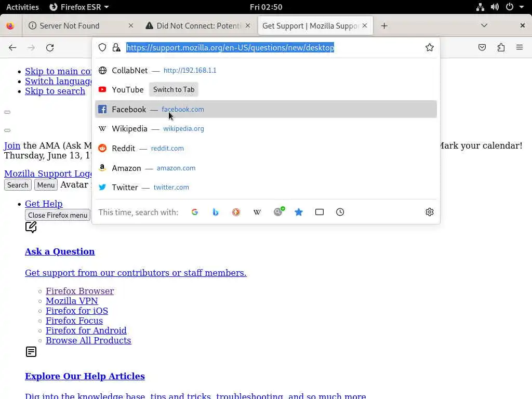This screenshot has width=532, height=399.
Task: Search in open Tabs icon
Action: click(x=320, y=212)
